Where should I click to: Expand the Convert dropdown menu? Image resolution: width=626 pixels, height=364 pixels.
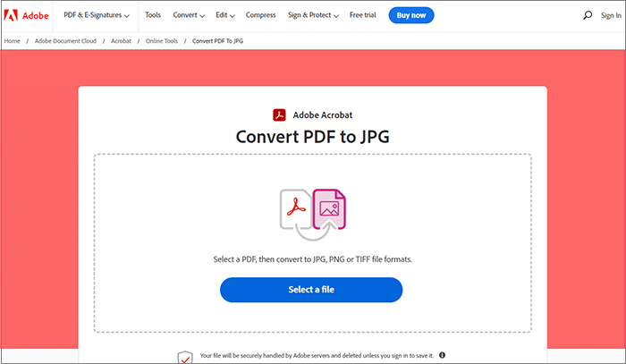189,15
